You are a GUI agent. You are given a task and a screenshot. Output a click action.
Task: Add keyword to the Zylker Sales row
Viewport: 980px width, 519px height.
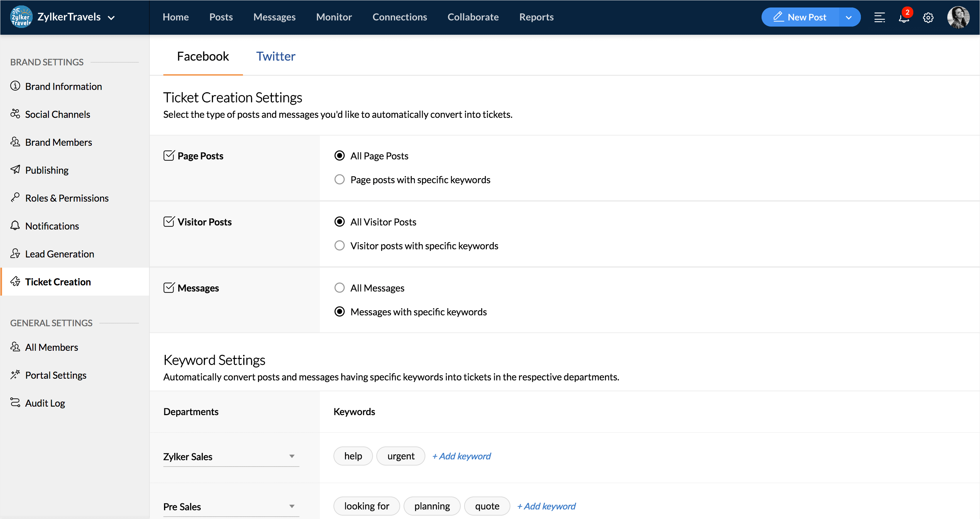click(461, 456)
